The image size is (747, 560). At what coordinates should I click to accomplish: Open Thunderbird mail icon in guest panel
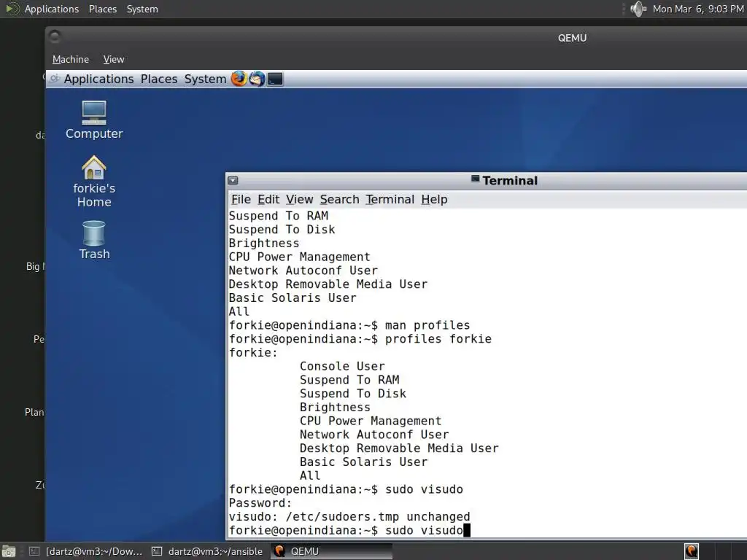pyautogui.click(x=258, y=79)
